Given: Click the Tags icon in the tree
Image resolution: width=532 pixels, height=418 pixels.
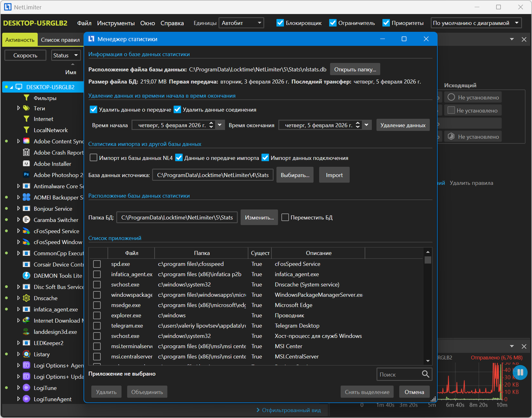Looking at the screenshot, I should tap(27, 108).
